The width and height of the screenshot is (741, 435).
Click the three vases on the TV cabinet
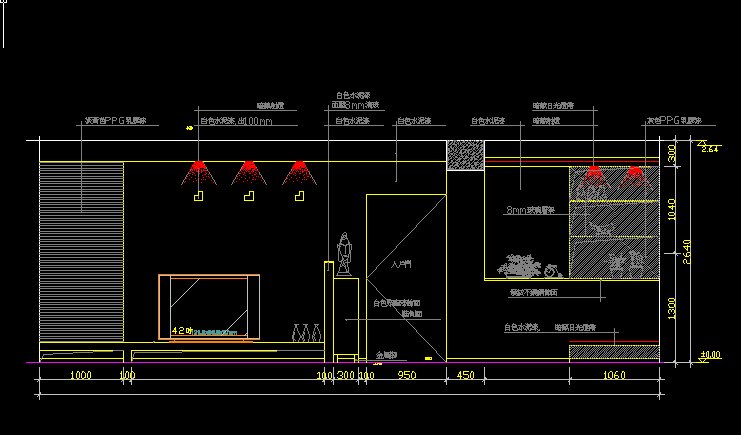tap(308, 333)
